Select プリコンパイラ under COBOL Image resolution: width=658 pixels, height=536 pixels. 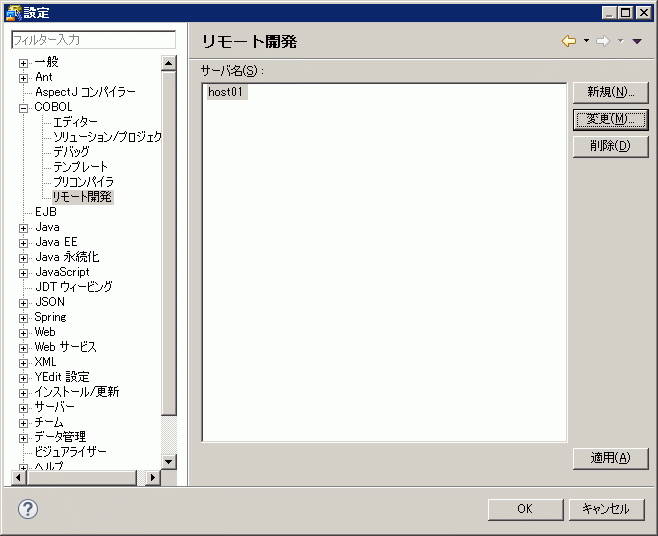[x=84, y=182]
